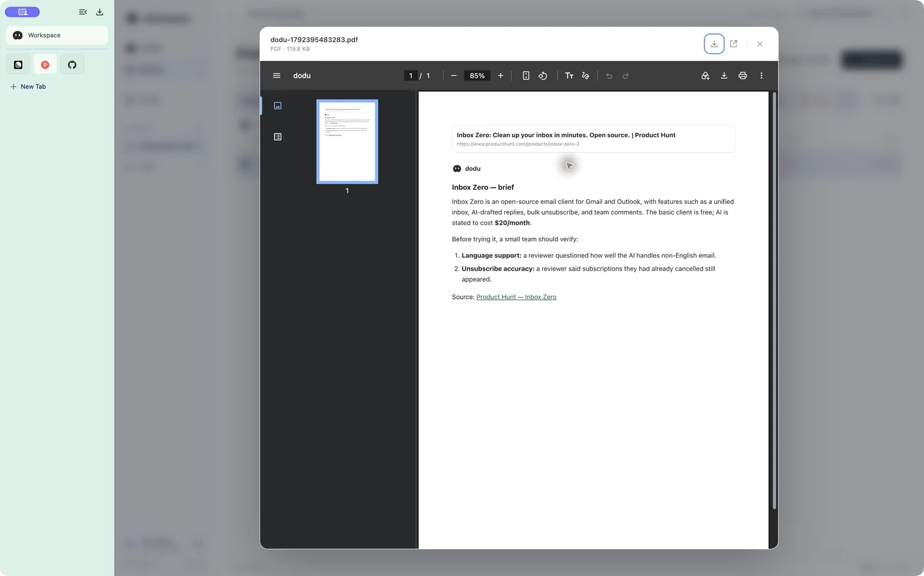Zoom in on the PDF
The height and width of the screenshot is (576, 924).
click(x=501, y=76)
